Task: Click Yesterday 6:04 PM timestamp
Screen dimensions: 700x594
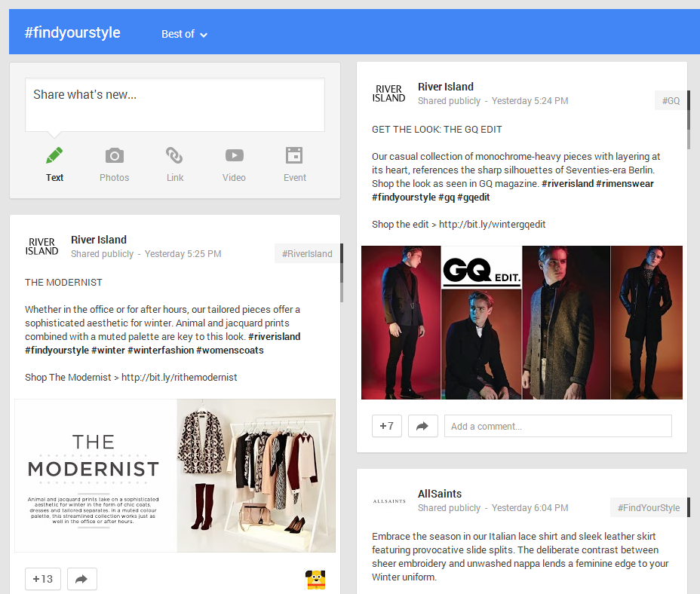Action: pyautogui.click(x=530, y=508)
